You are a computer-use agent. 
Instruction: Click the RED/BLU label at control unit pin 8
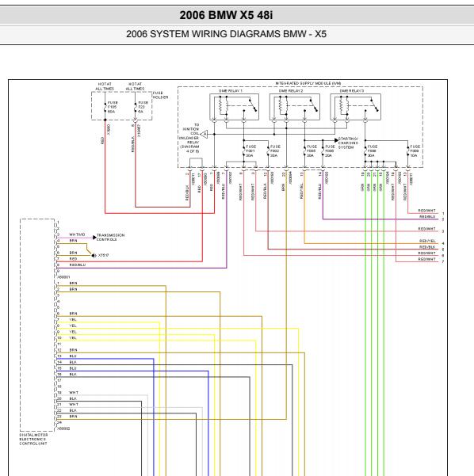[x=77, y=265]
